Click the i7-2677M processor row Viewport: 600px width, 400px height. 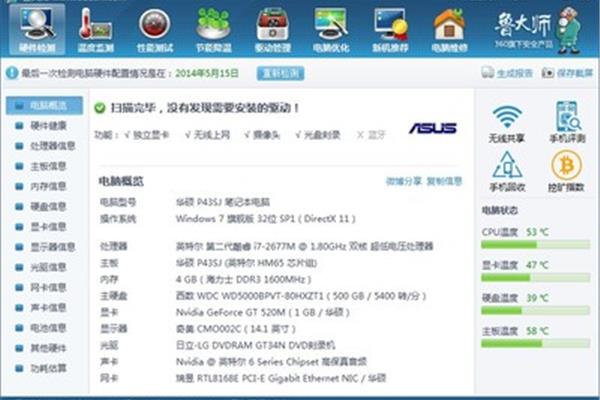(266, 246)
